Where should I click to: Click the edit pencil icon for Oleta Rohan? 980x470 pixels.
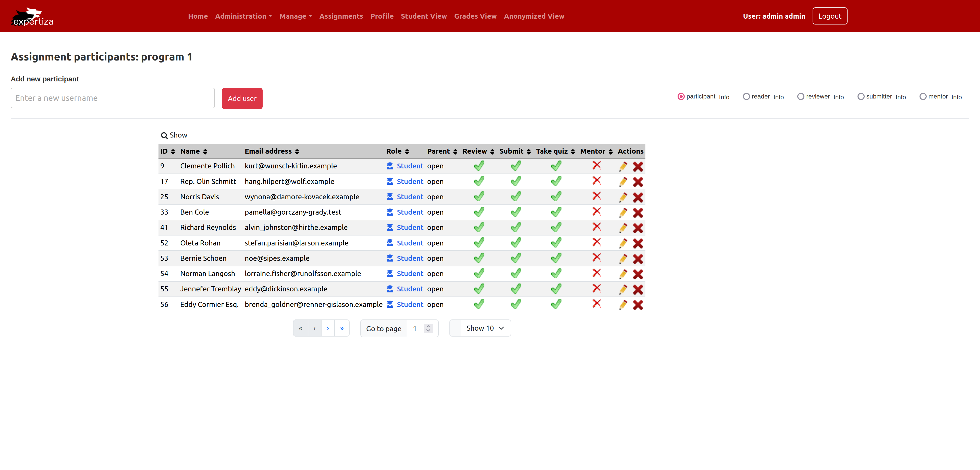(x=623, y=243)
